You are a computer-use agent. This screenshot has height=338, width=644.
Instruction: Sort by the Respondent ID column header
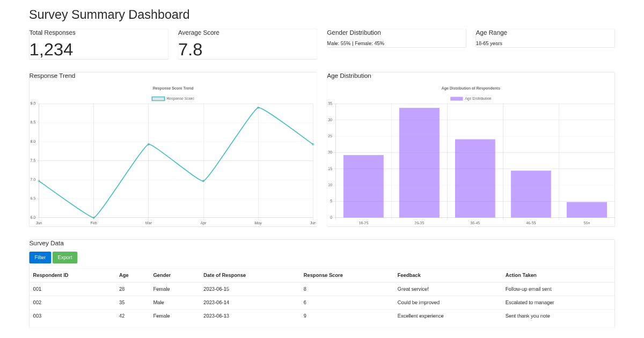[50, 275]
